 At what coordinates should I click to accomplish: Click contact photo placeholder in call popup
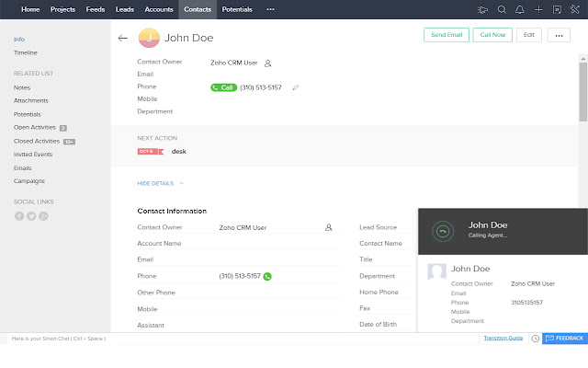[x=437, y=271]
